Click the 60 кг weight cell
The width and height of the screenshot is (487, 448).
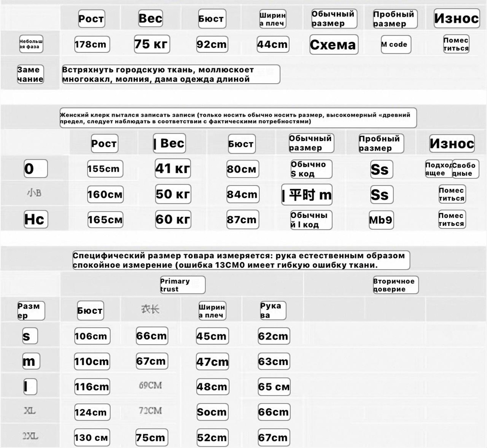[x=173, y=219]
